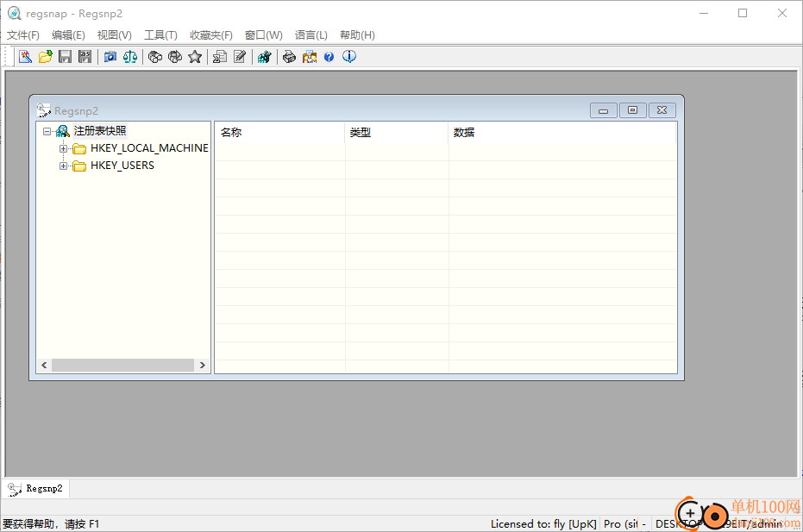The image size is (803, 532).
Task: Click the Save As floppy icon
Action: click(x=85, y=57)
